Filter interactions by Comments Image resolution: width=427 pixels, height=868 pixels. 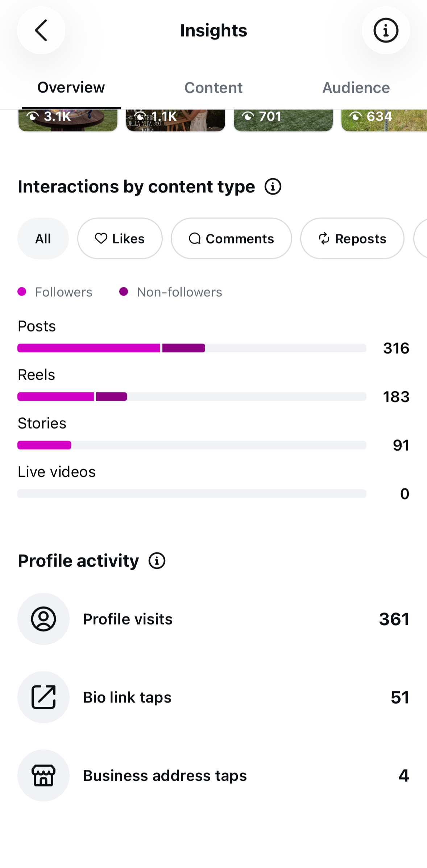[x=231, y=238]
